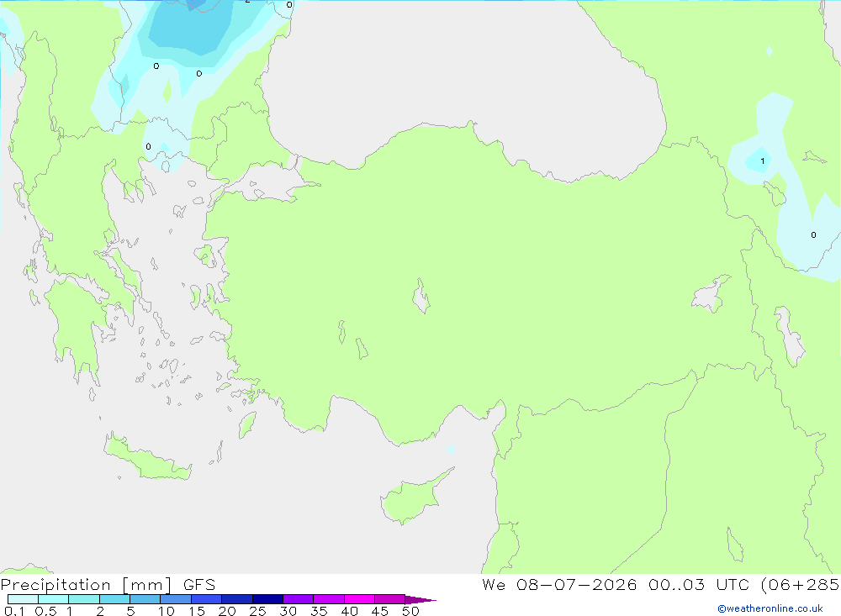Click the legend tick label "2"
The width and height of the screenshot is (841, 616).
(100, 611)
